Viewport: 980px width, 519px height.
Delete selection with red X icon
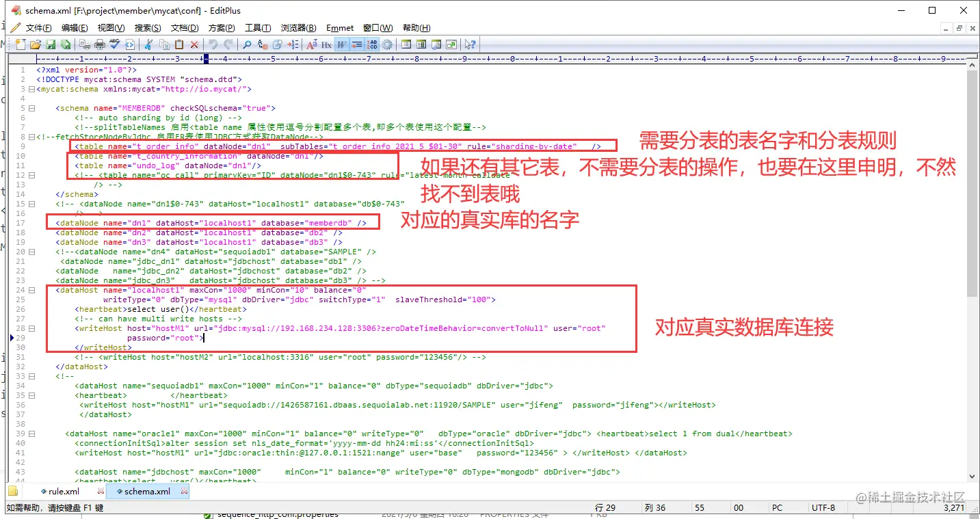(x=194, y=44)
